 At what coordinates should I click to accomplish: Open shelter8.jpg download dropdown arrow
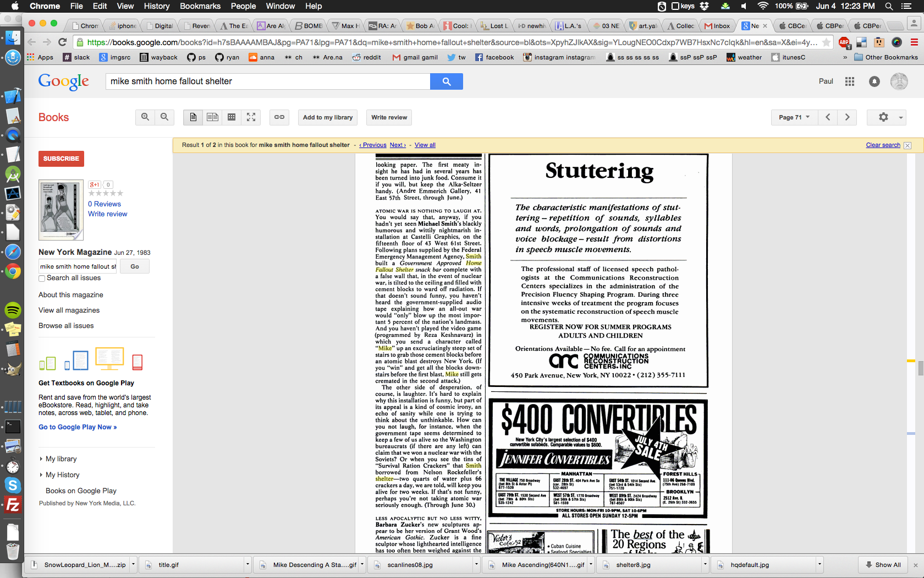[705, 564]
